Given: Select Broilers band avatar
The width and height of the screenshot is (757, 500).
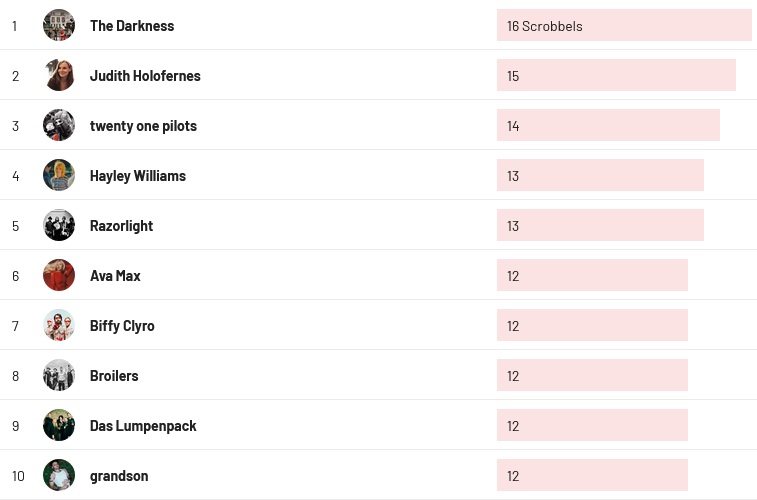Looking at the screenshot, I should click(x=59, y=375).
